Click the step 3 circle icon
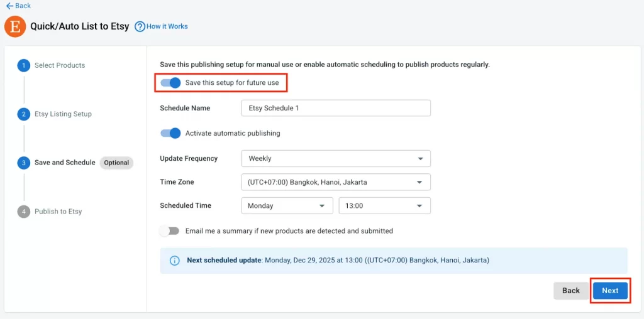644x319 pixels. tap(24, 163)
